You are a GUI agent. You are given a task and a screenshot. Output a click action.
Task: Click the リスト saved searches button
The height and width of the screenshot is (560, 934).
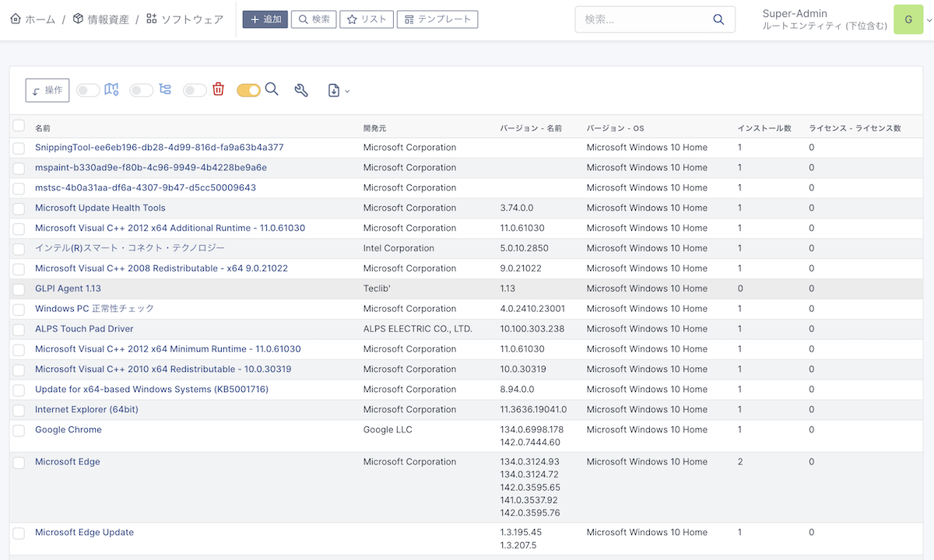(366, 19)
